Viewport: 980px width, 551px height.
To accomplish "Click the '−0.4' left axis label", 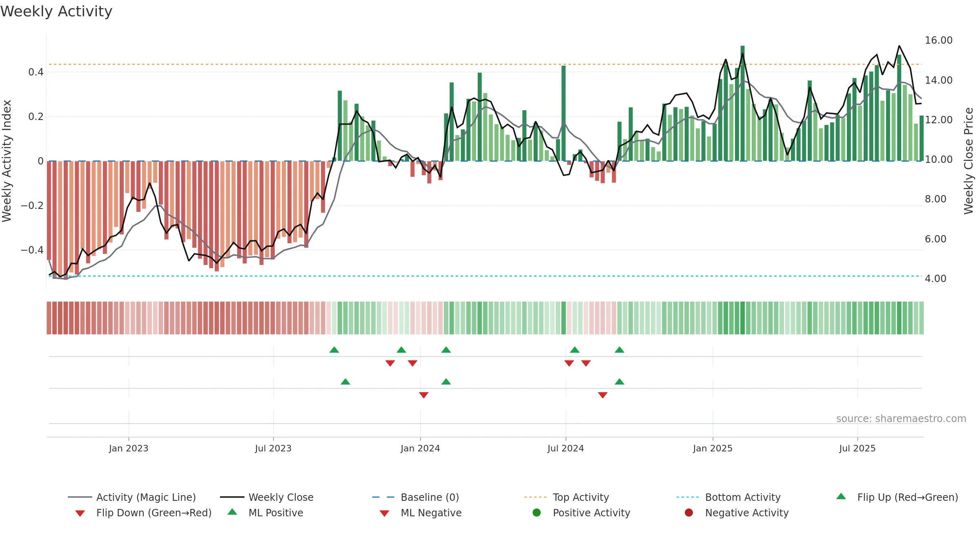I will tap(32, 250).
